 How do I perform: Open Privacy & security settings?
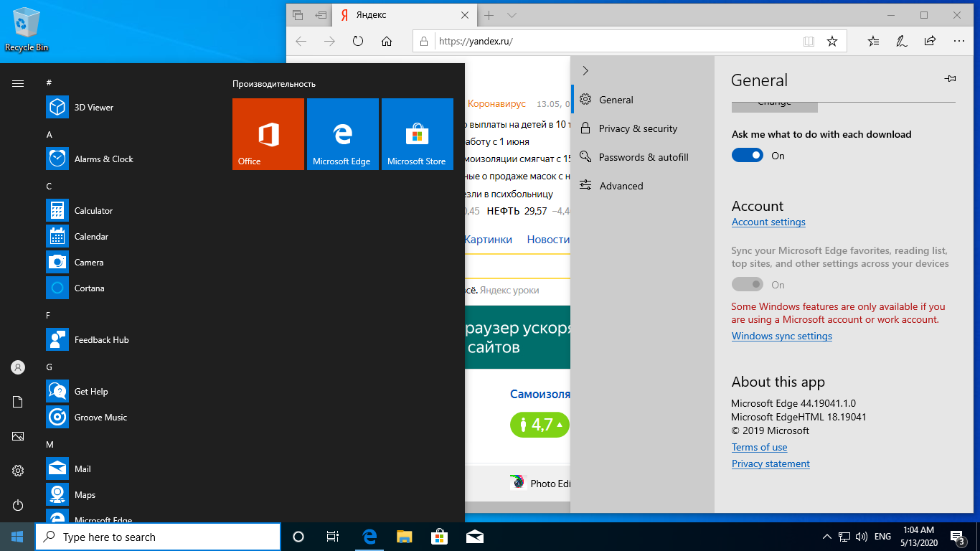point(643,128)
